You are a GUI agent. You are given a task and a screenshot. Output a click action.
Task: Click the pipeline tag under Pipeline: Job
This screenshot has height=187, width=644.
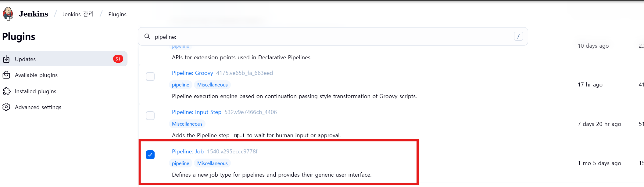[x=181, y=163]
